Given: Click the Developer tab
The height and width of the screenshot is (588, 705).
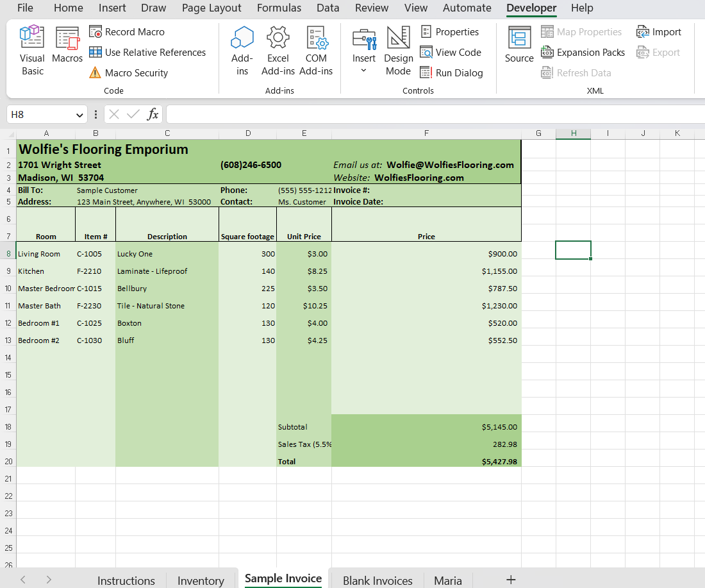Looking at the screenshot, I should (531, 8).
